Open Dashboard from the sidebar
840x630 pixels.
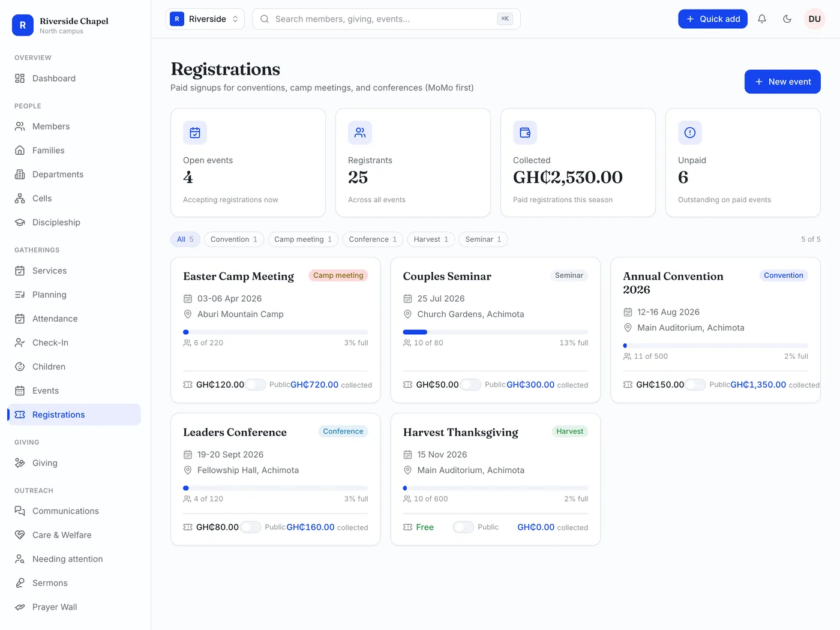point(74,79)
